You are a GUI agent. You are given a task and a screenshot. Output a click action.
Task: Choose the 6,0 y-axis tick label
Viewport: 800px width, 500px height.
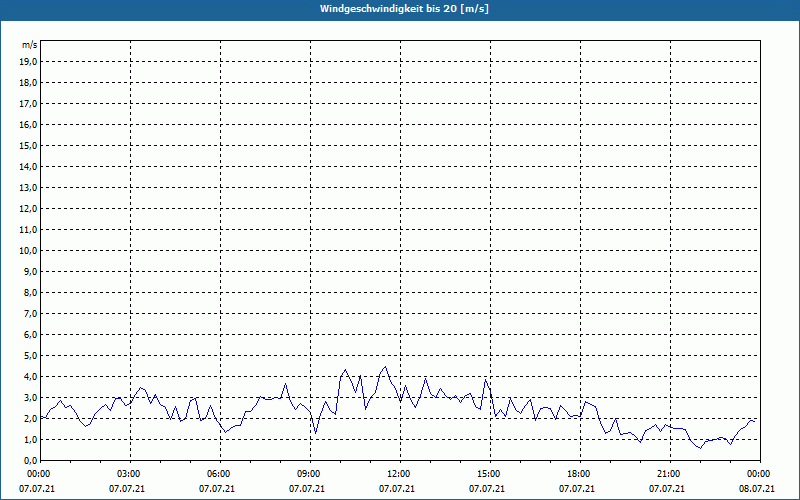tap(30, 335)
